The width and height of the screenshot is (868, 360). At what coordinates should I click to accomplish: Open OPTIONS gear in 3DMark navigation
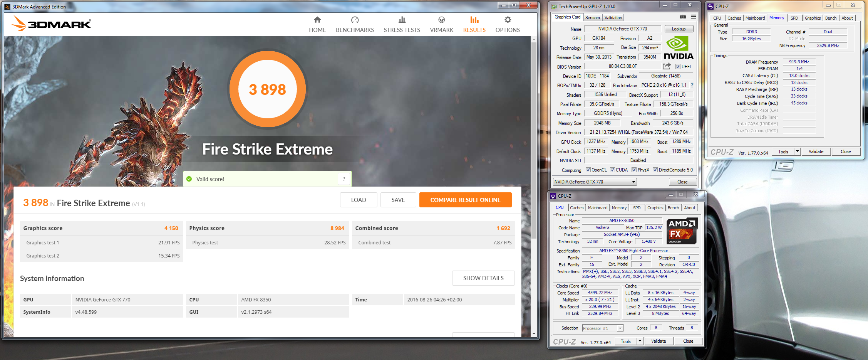pos(508,25)
